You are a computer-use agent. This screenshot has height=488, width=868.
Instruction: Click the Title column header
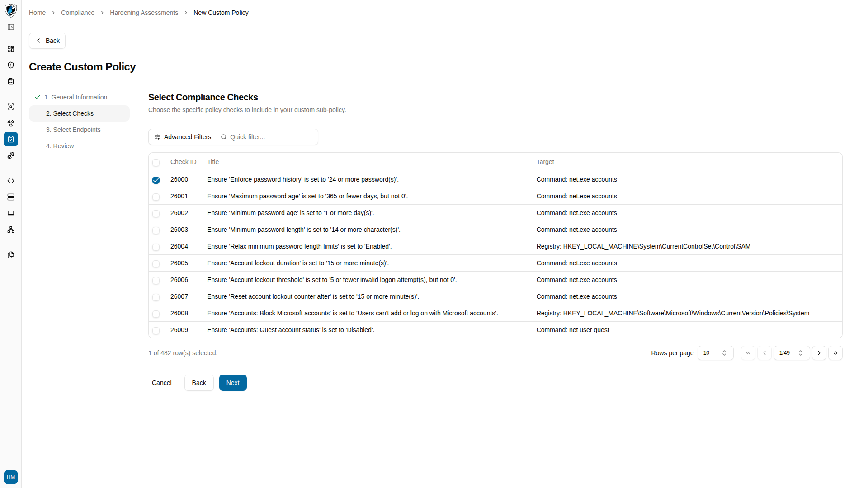click(x=213, y=162)
